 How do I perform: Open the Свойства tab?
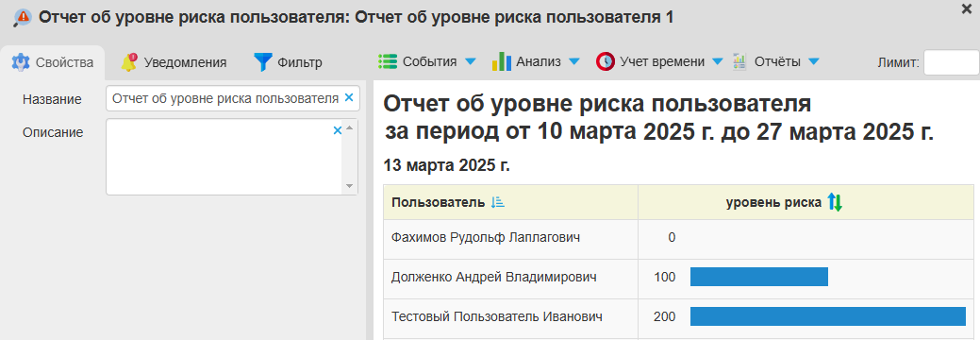53,62
